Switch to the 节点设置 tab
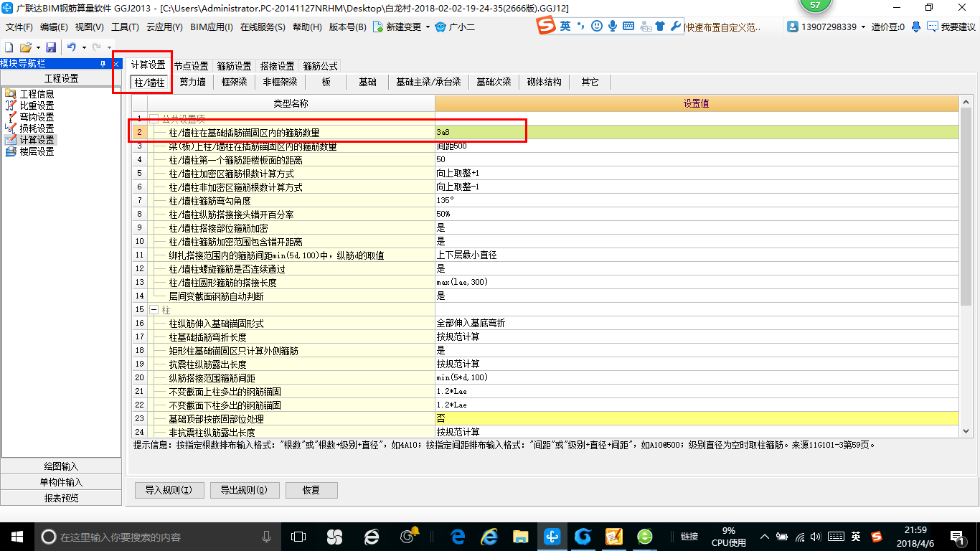 [191, 65]
